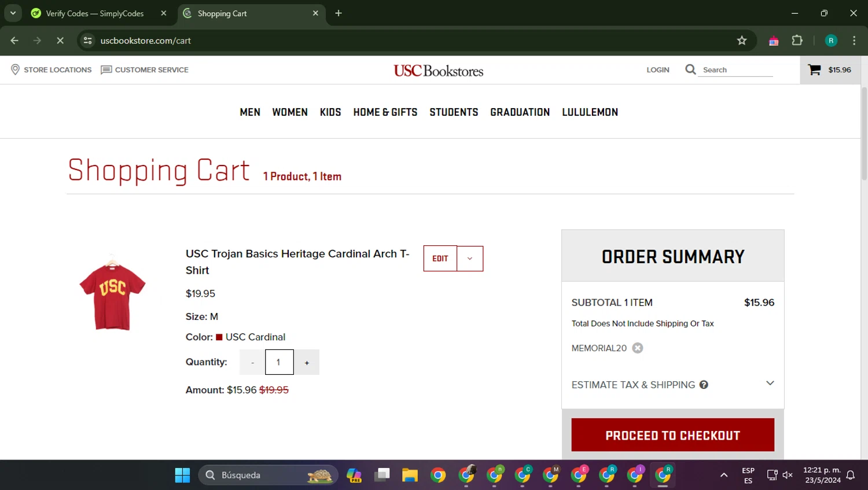Image resolution: width=868 pixels, height=490 pixels.
Task: Click the Login link
Action: [658, 69]
